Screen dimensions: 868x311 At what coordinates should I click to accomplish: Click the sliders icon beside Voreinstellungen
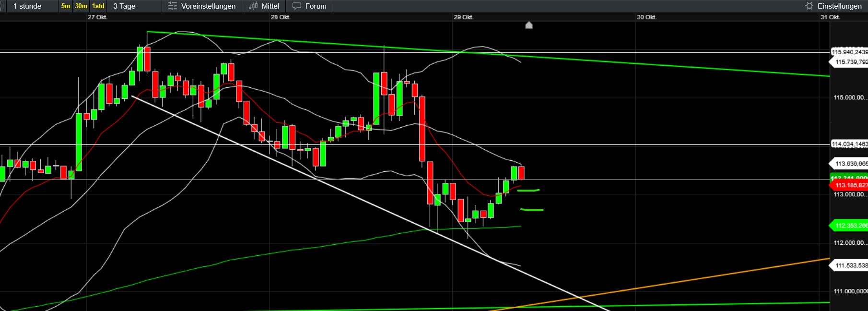point(173,6)
